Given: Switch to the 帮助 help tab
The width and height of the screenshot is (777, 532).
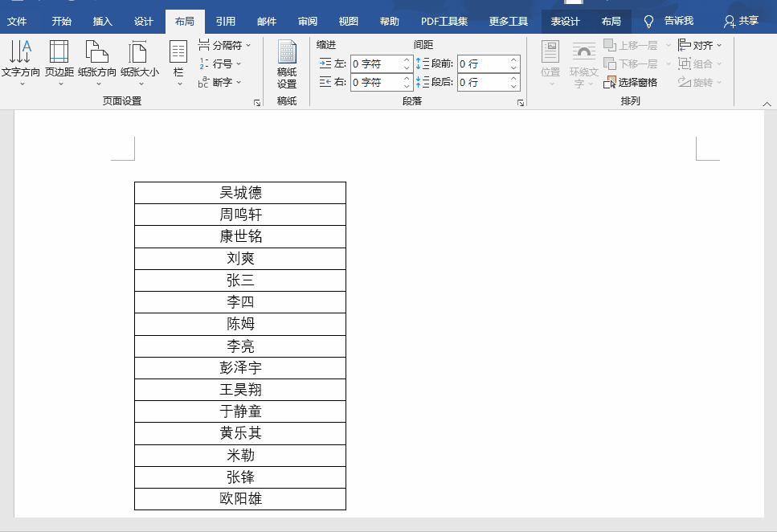Looking at the screenshot, I should click(x=390, y=22).
